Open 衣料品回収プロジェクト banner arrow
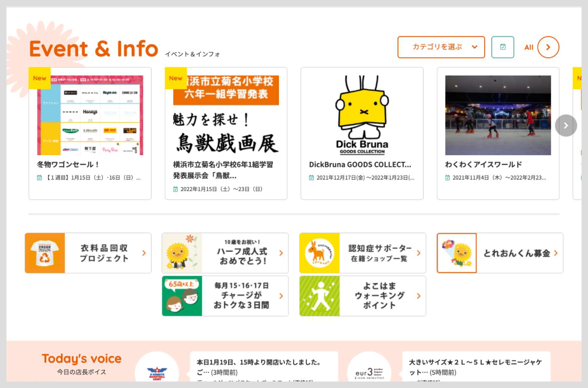 144,253
